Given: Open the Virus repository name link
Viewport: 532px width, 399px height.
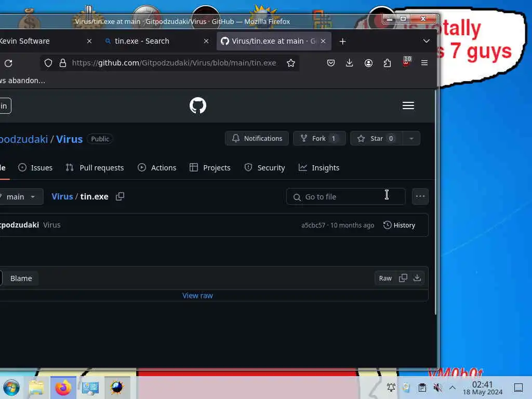Looking at the screenshot, I should coord(69,139).
